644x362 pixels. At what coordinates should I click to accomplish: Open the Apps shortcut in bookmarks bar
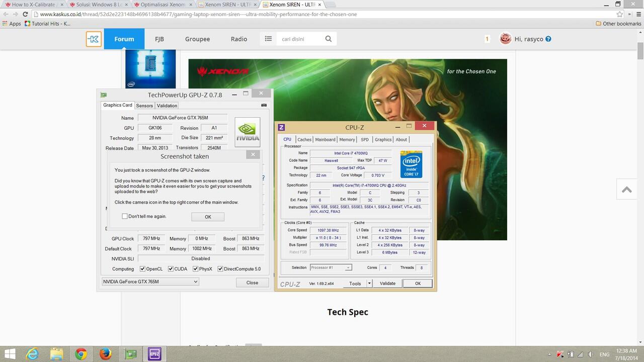[x=12, y=24]
